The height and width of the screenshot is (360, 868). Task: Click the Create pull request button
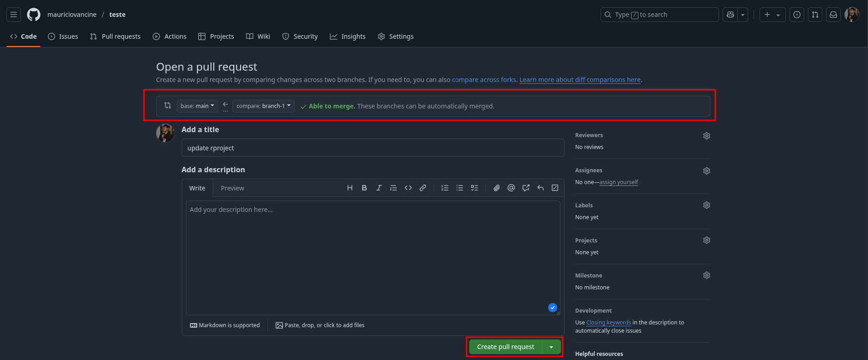tap(505, 347)
